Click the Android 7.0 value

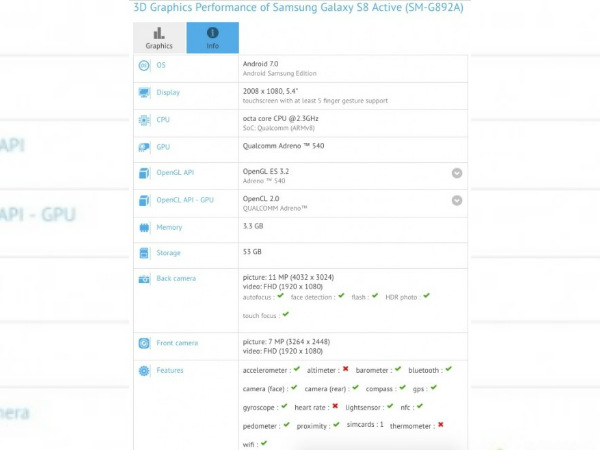pyautogui.click(x=261, y=64)
